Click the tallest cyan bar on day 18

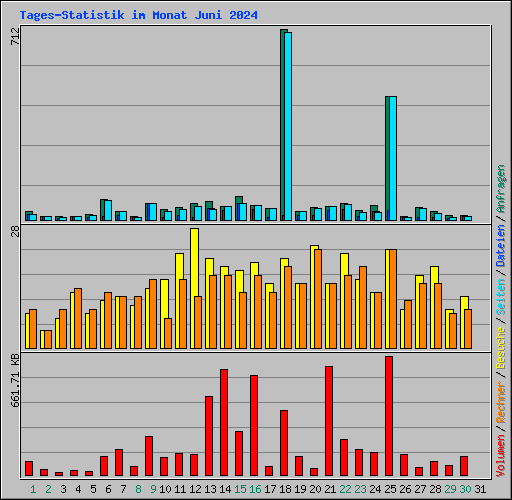288,126
